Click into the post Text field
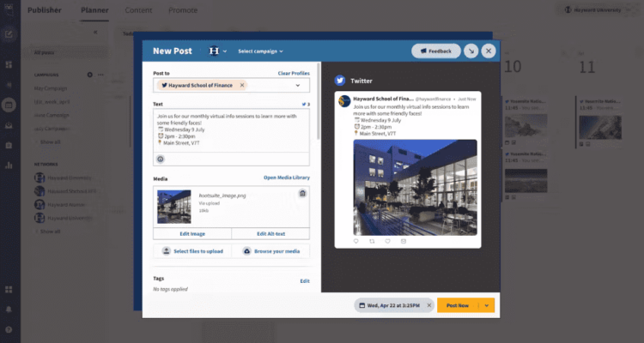Screen dimensions: 644x343 coord(231,130)
